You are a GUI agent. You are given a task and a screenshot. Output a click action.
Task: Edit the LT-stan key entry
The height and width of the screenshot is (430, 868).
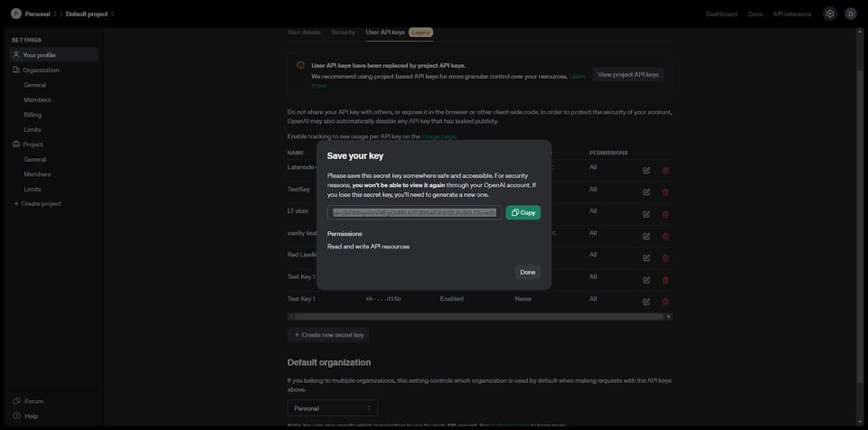click(x=646, y=214)
